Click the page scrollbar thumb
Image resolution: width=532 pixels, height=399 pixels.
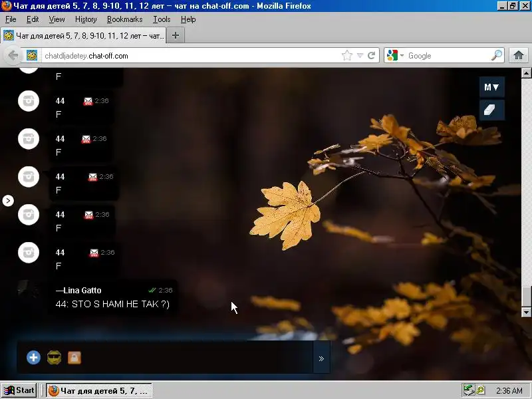[526, 297]
